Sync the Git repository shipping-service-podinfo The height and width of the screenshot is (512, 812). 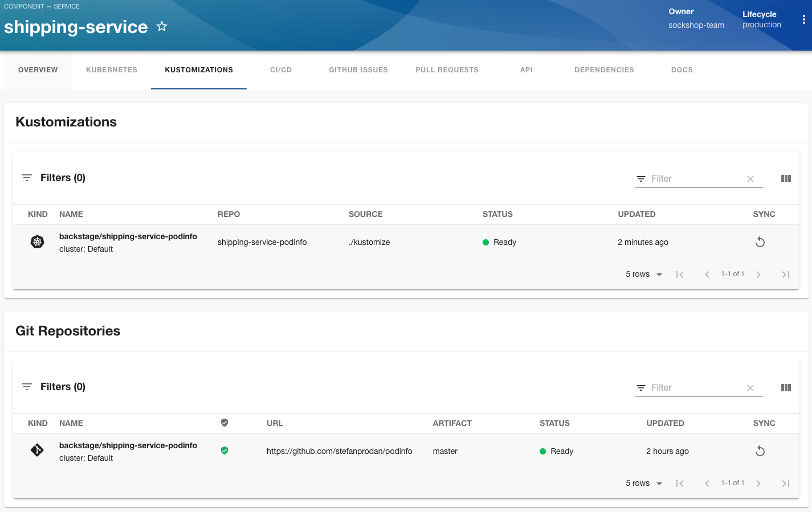pos(760,451)
